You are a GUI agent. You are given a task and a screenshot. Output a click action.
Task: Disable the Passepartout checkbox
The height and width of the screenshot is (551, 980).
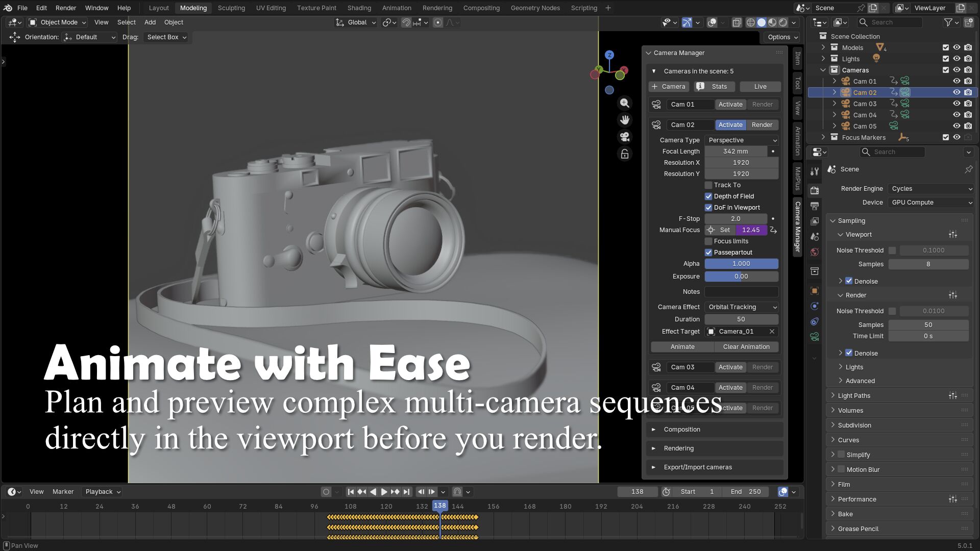coord(708,253)
